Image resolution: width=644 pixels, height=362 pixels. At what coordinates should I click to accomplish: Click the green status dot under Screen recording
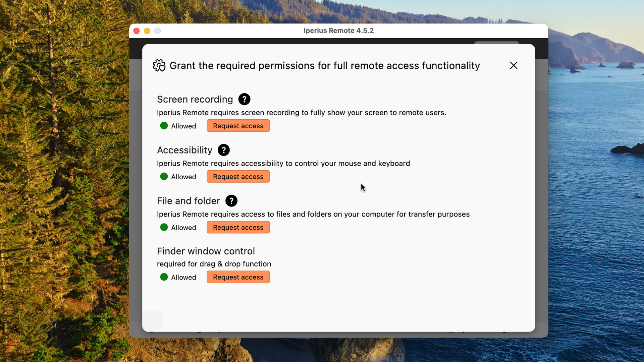164,126
